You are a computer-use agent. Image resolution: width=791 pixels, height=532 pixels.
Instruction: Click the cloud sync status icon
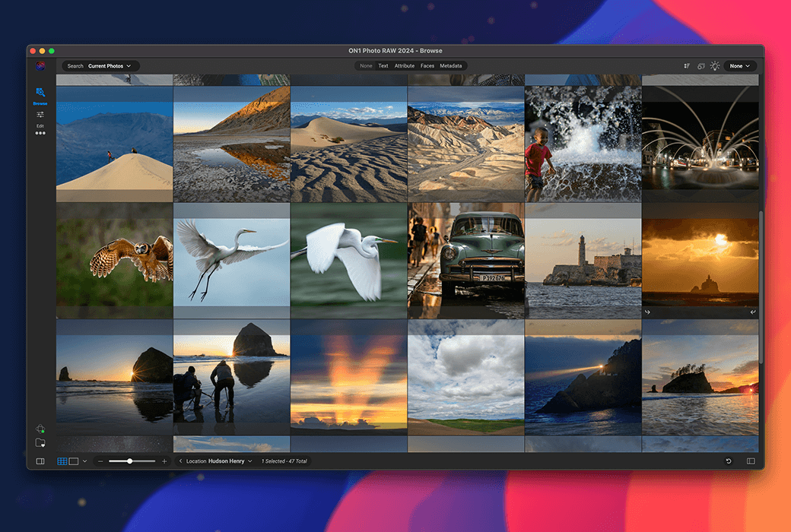tap(40, 429)
